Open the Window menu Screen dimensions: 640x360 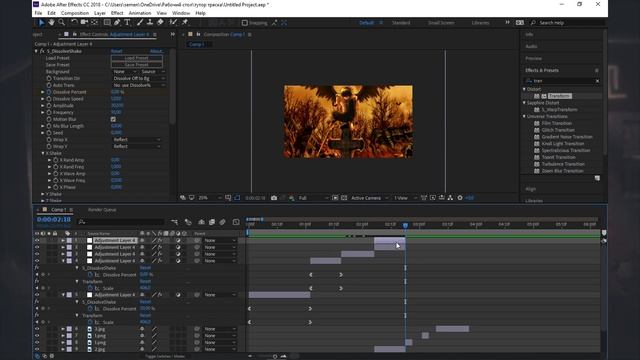(x=181, y=13)
